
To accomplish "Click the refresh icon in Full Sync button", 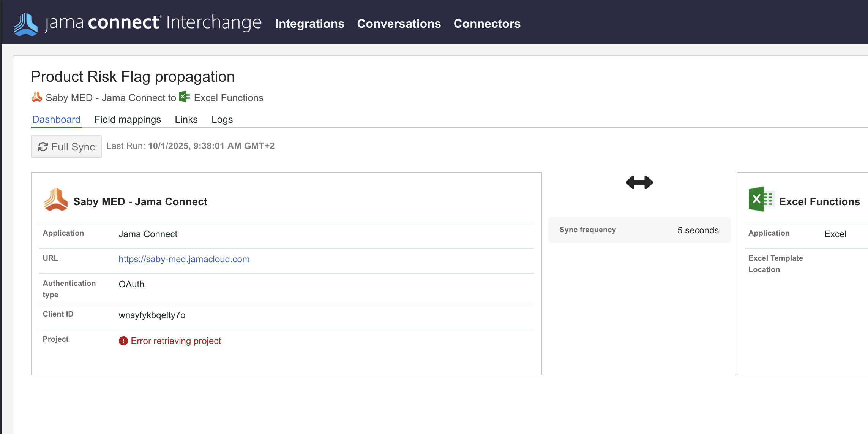I will point(43,147).
